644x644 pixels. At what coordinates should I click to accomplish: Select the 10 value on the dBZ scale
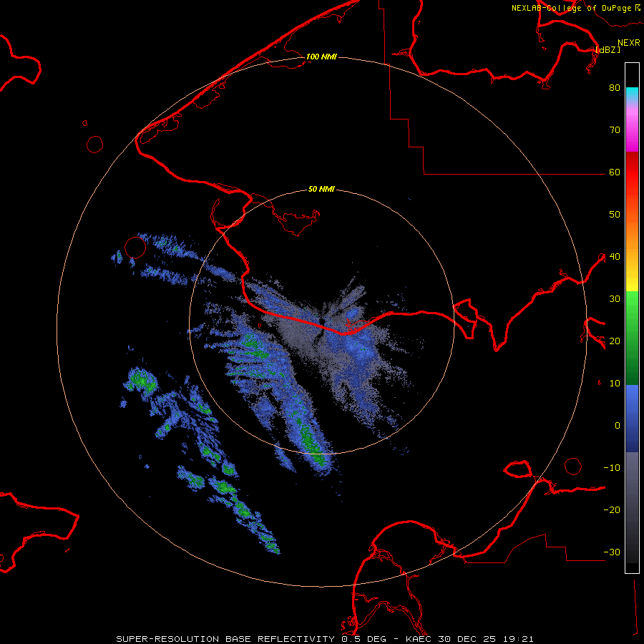tap(615, 384)
